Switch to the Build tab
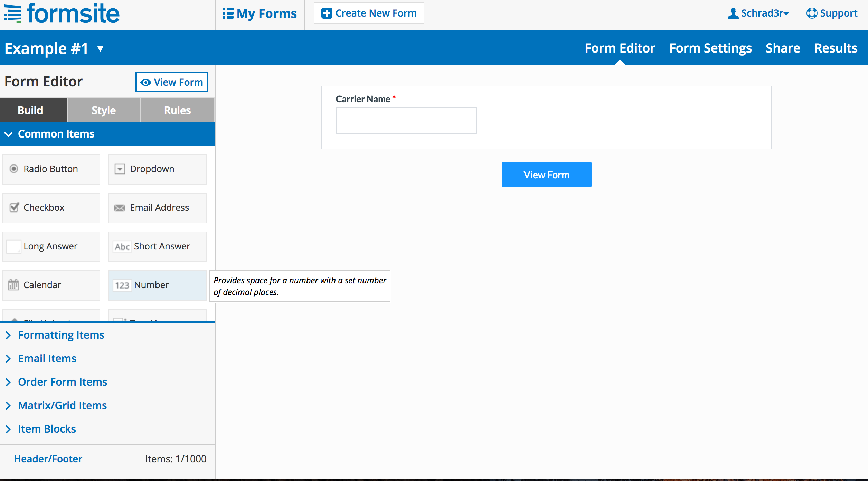868x481 pixels. click(34, 110)
